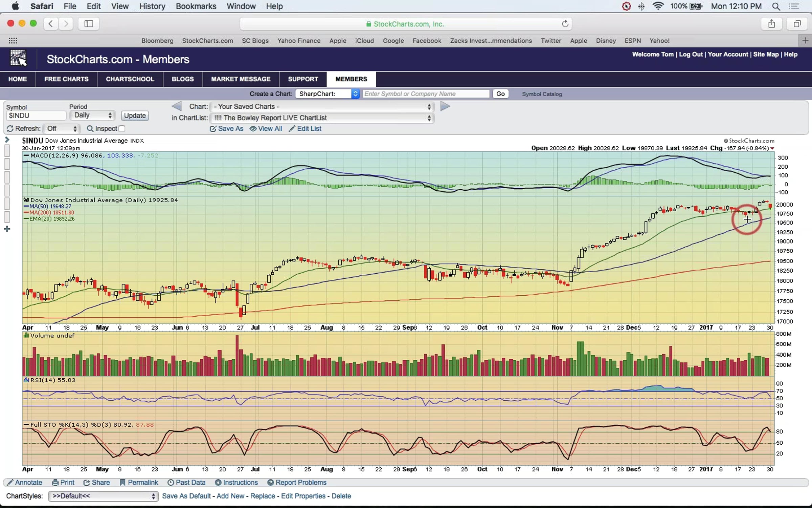Open Safari File menu
Screen dimensions: 812x508
click(x=70, y=6)
